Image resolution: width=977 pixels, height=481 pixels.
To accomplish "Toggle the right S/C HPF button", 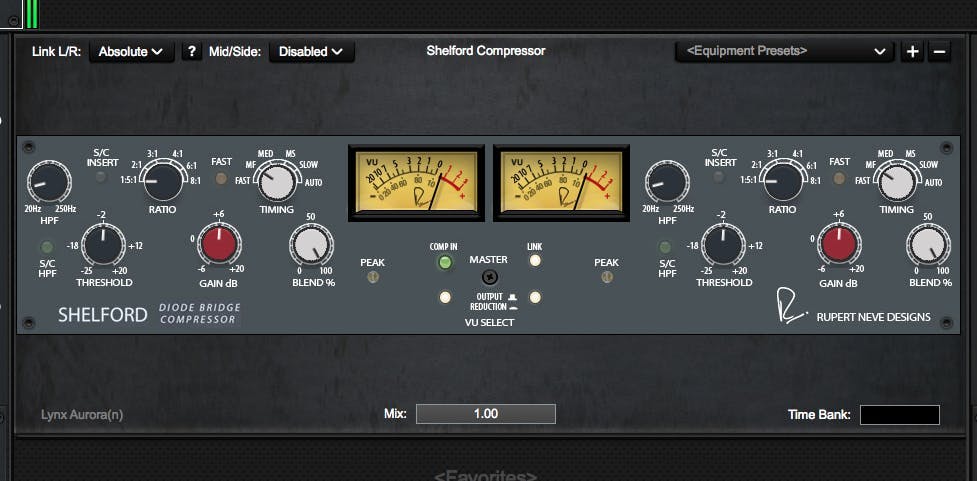I will [665, 246].
